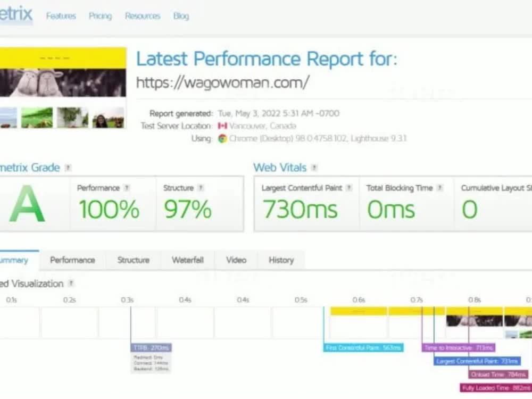Open the Features menu
Image resolution: width=532 pixels, height=399 pixels.
tap(61, 16)
